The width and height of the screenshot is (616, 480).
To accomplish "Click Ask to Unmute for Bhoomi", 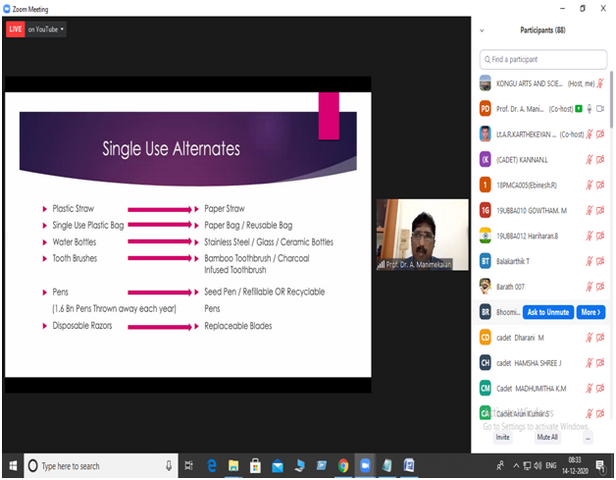I will coord(549,313).
